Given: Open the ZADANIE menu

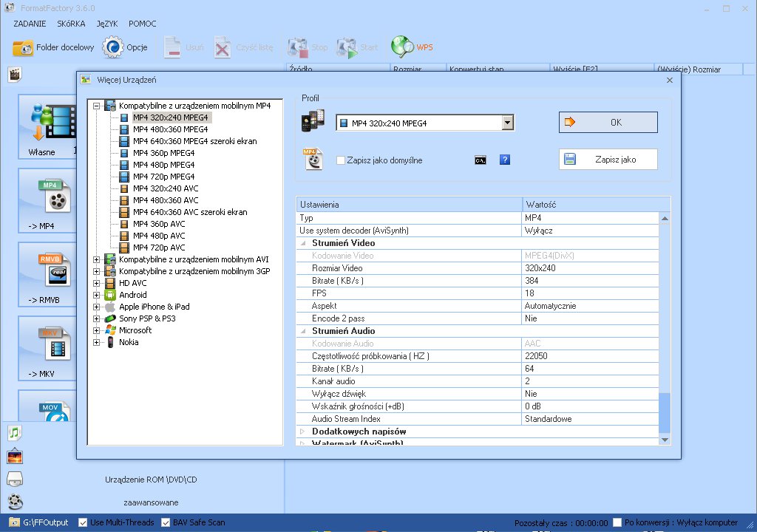Looking at the screenshot, I should click(30, 24).
